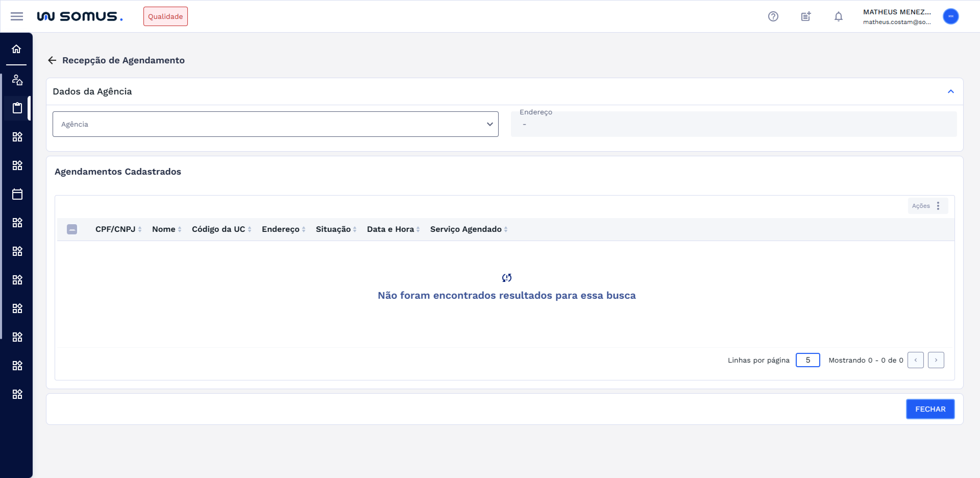Click the user avatar circle
980x478 pixels.
950,16
